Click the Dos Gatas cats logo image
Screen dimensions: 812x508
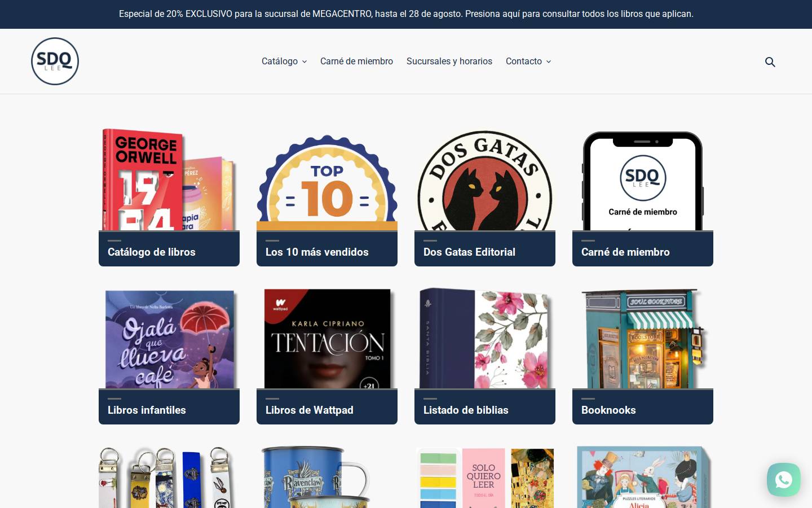click(485, 181)
